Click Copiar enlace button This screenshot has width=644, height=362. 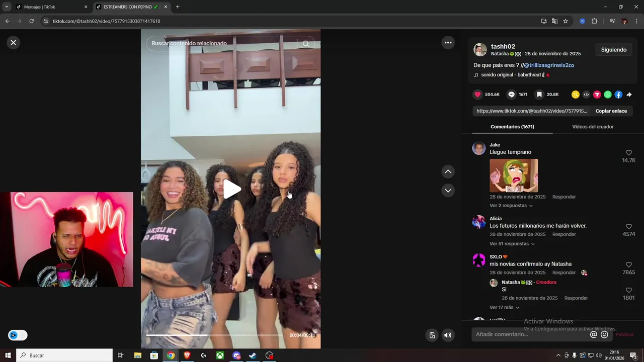611,111
